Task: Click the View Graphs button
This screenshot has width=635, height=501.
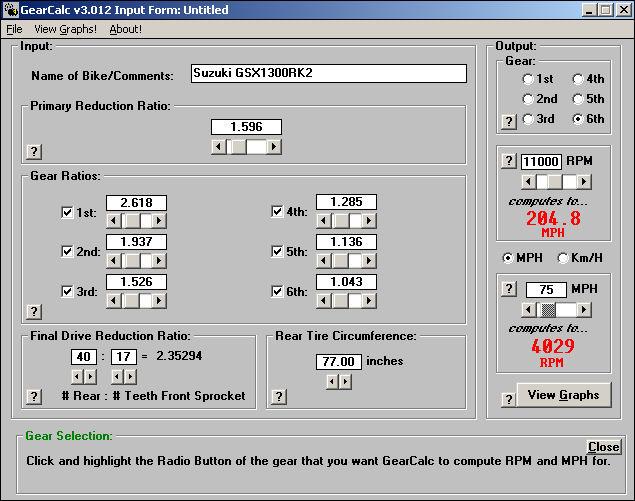Action: click(x=564, y=395)
